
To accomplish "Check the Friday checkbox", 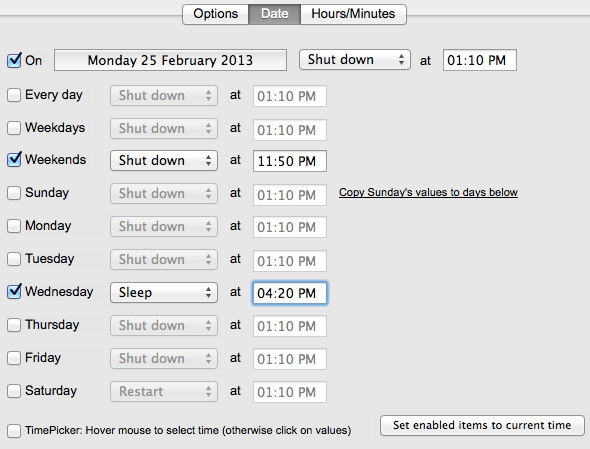I will (x=14, y=358).
